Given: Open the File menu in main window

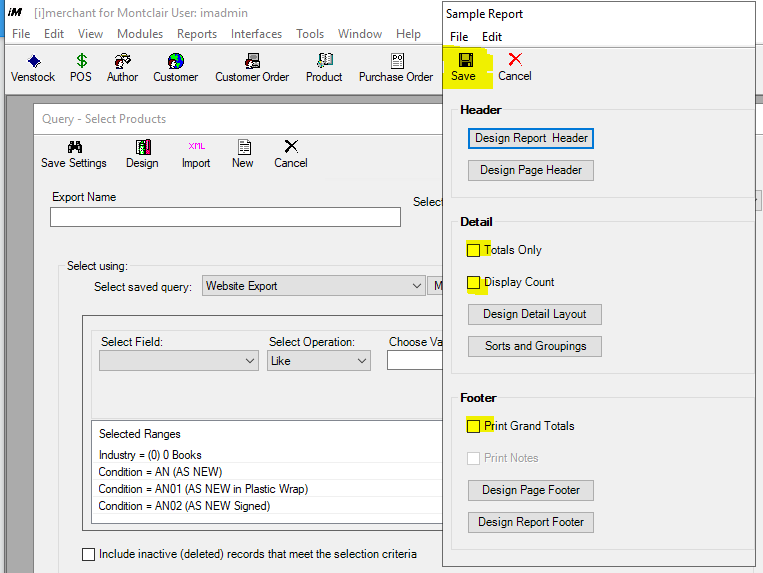Looking at the screenshot, I should (21, 34).
